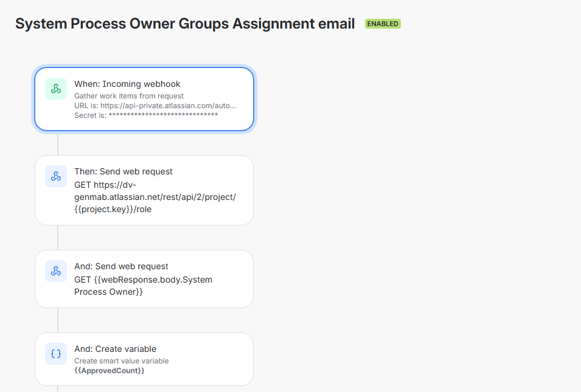Click the GET {{webResponse.body.System Process Owner}} text
The height and width of the screenshot is (392, 581).
coord(143,286)
